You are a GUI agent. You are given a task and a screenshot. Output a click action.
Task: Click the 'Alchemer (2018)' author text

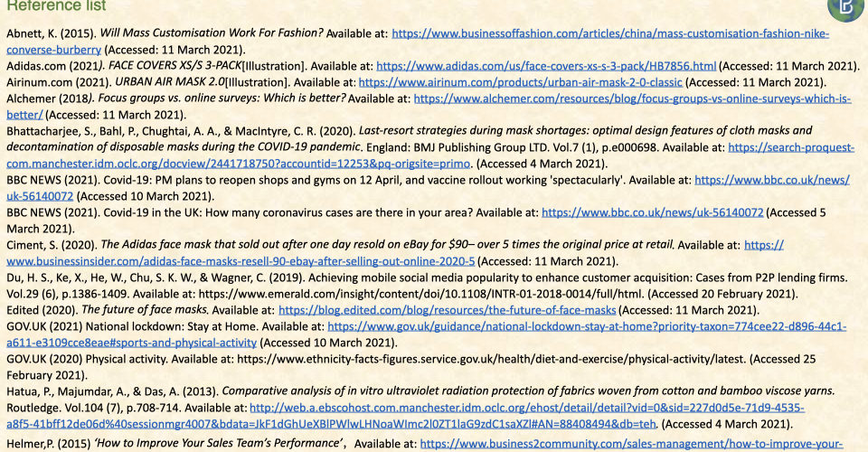pyautogui.click(x=49, y=99)
